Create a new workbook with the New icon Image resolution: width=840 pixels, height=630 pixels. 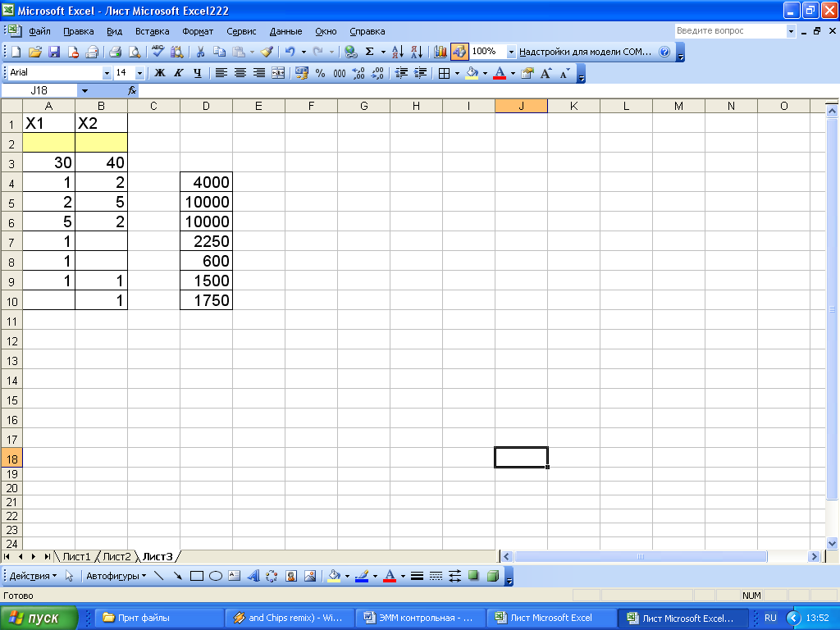click(x=16, y=52)
